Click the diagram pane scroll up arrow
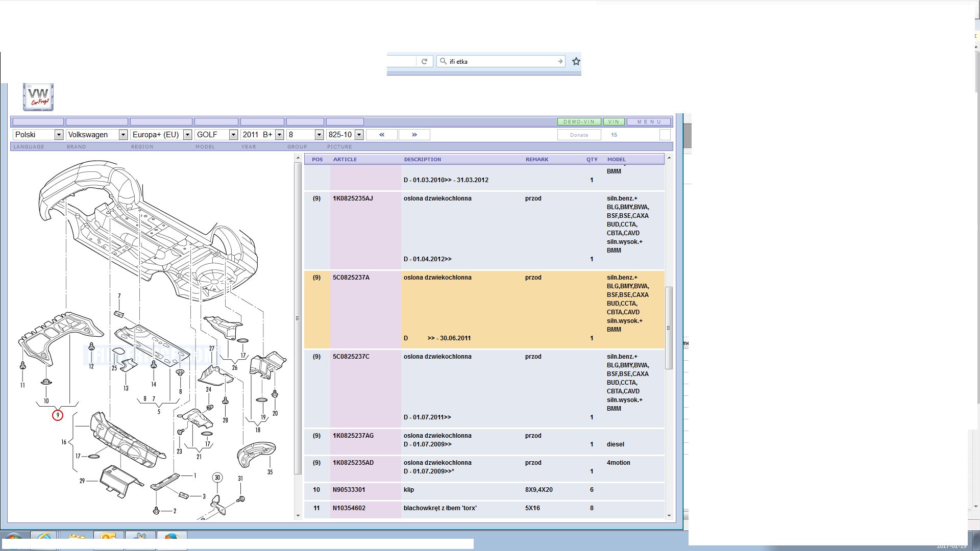Viewport: 980px width, 551px height. 298,158
